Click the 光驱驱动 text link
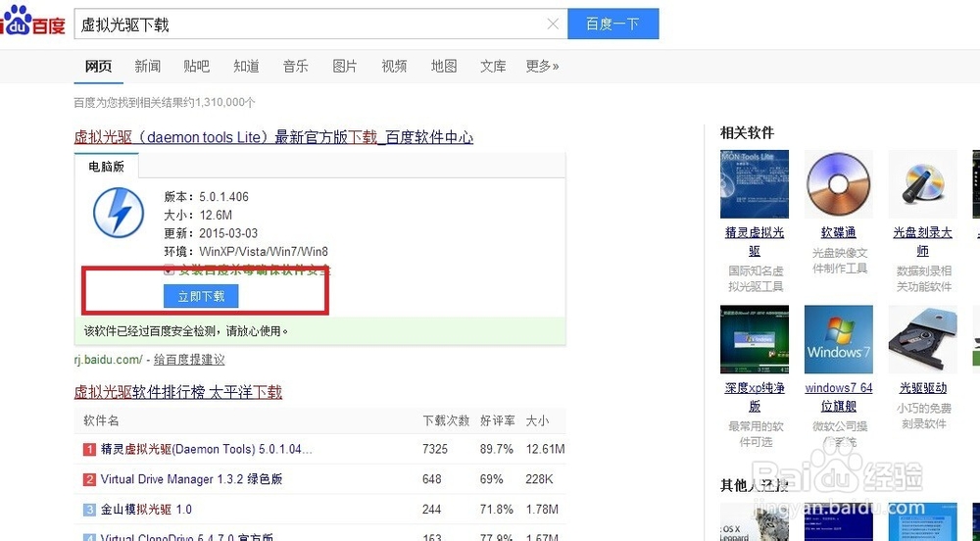This screenshot has width=980, height=541. tap(922, 388)
